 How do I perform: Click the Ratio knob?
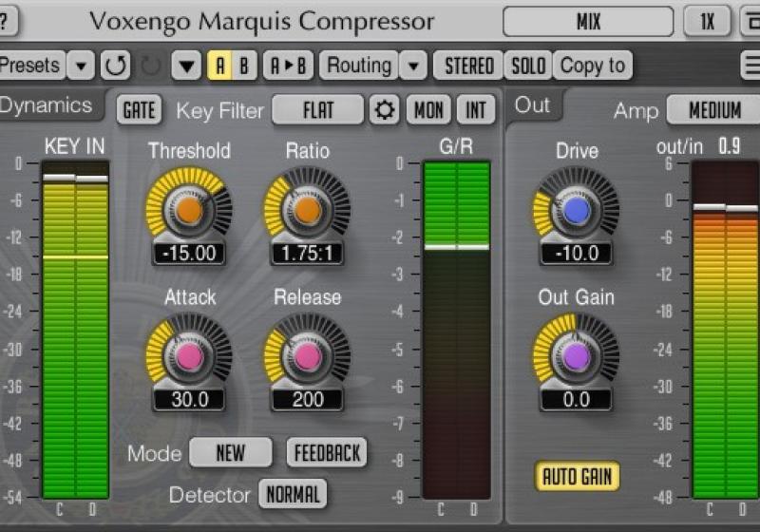click(307, 210)
